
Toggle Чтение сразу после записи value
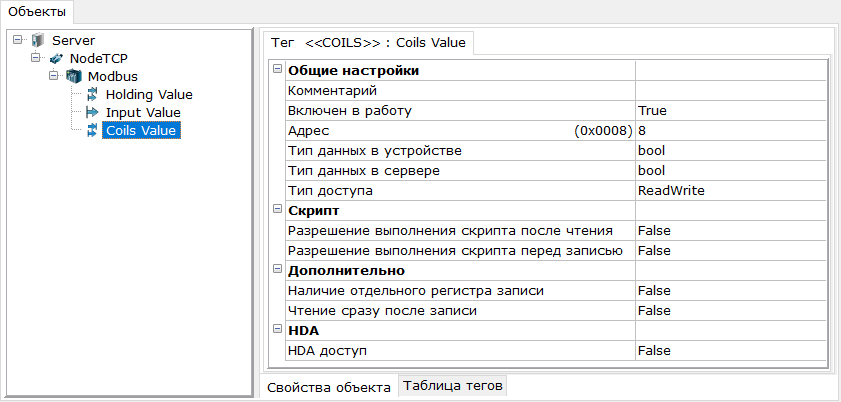[731, 310]
